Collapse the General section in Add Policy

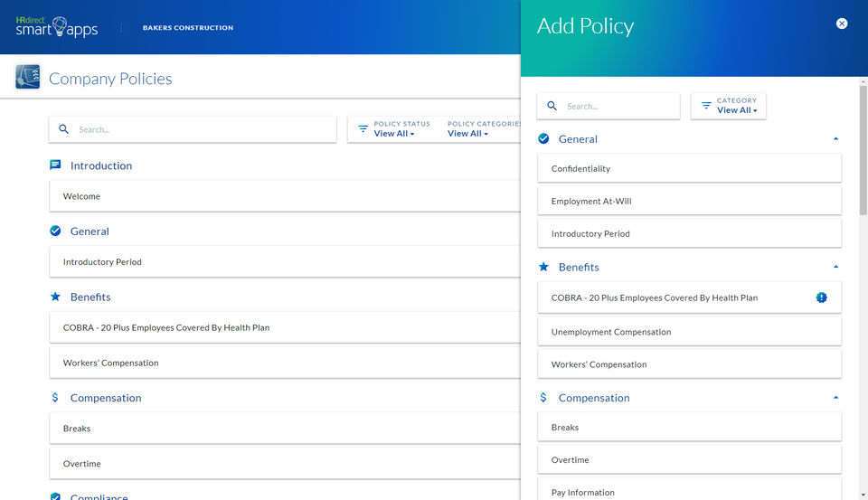[835, 139]
